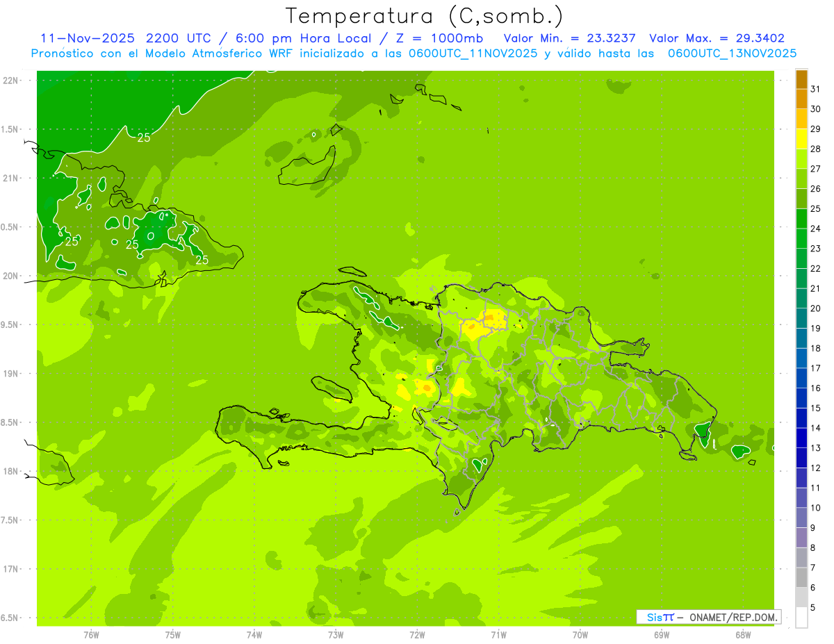
Task: Click the 68W longitude axis label
Action: coord(743,635)
